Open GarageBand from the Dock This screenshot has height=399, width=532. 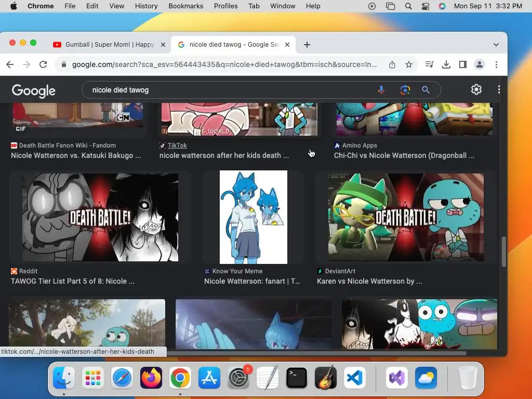click(326, 378)
